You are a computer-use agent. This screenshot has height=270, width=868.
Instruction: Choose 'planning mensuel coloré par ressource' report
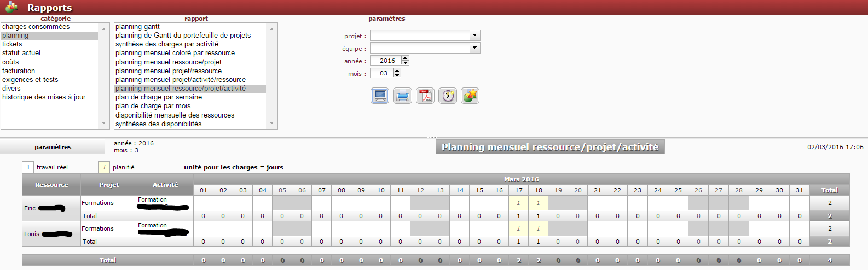[190, 53]
